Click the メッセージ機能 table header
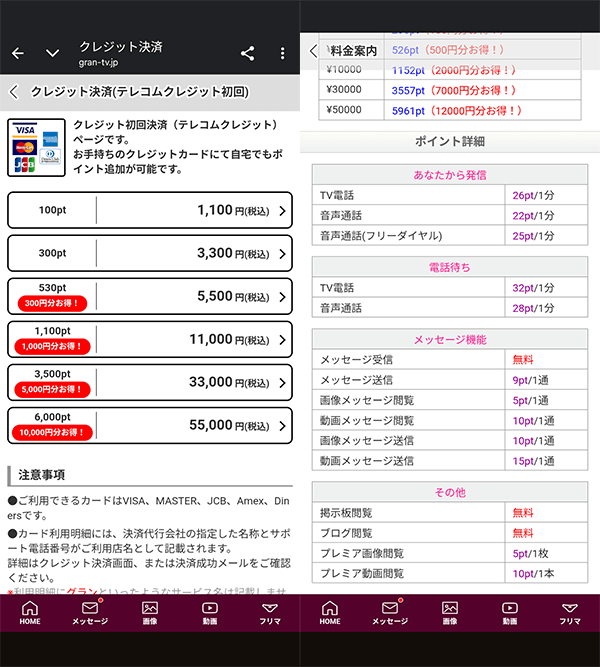 (x=450, y=339)
